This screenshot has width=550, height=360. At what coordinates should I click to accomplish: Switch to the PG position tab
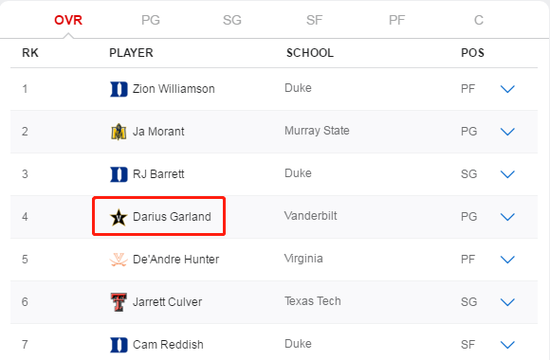click(150, 20)
